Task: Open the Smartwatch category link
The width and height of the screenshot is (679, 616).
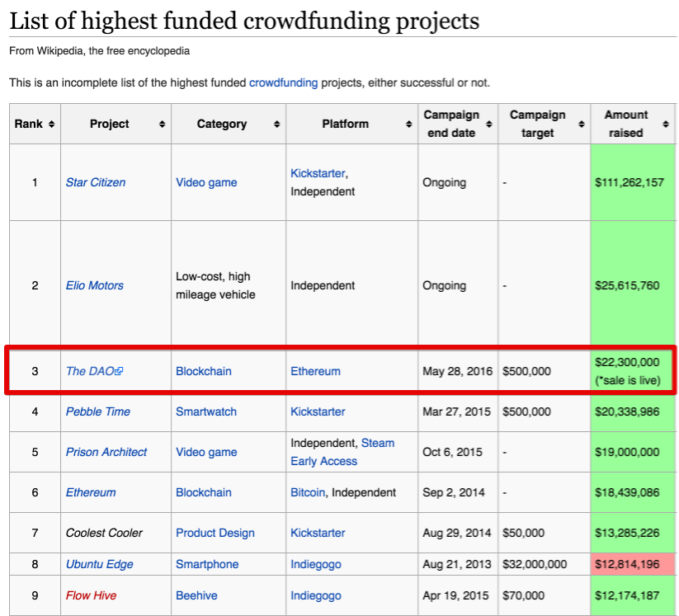Action: (206, 411)
